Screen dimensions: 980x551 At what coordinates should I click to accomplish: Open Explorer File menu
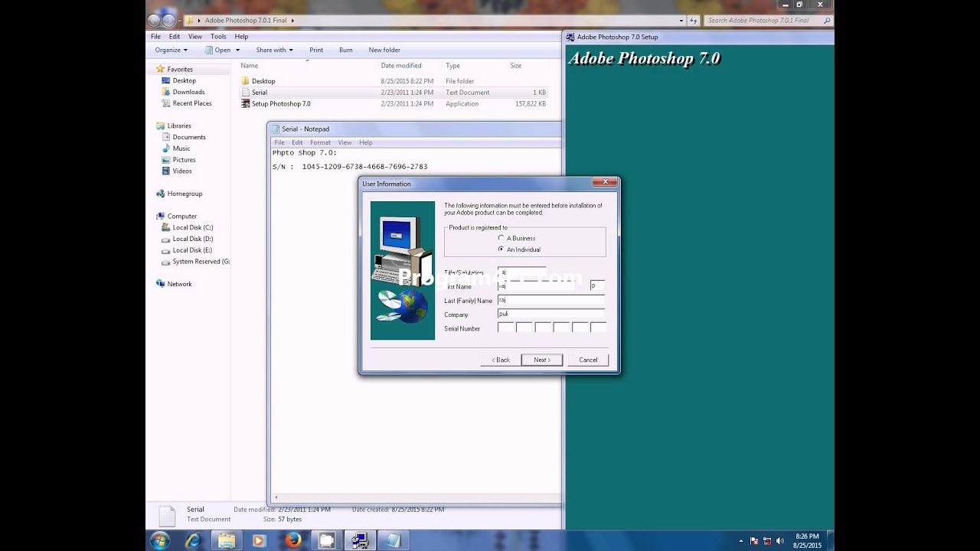pos(155,37)
